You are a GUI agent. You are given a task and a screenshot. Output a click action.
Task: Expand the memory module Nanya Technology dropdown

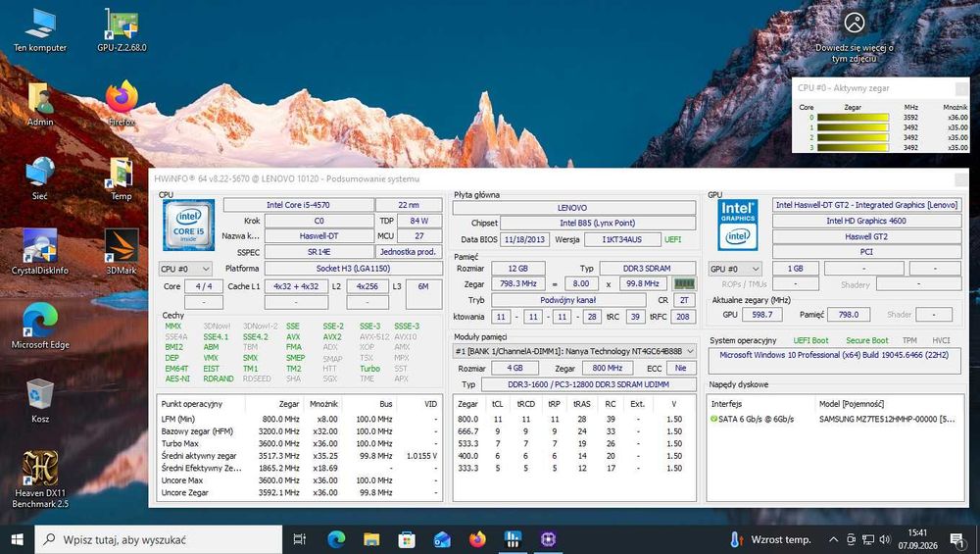coord(574,351)
